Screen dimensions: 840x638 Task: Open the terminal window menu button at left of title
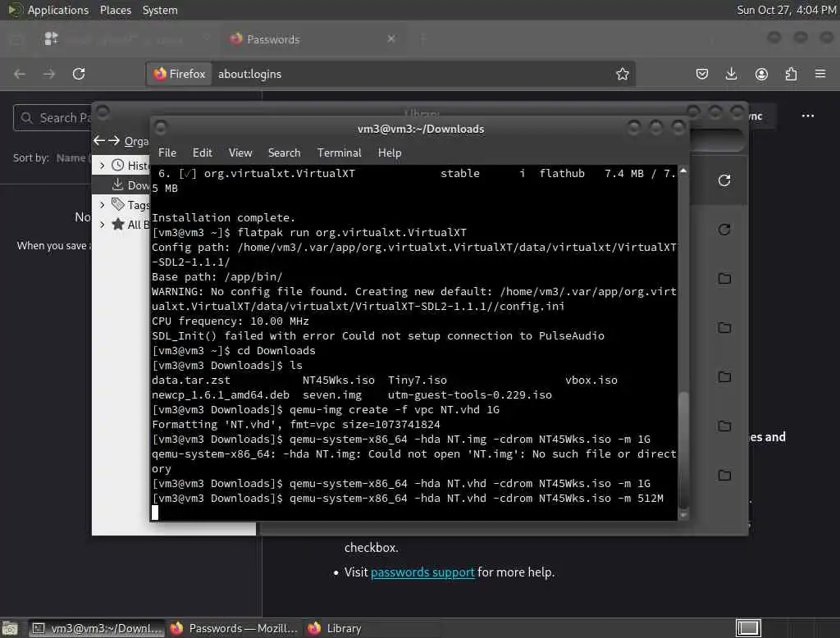(x=160, y=128)
